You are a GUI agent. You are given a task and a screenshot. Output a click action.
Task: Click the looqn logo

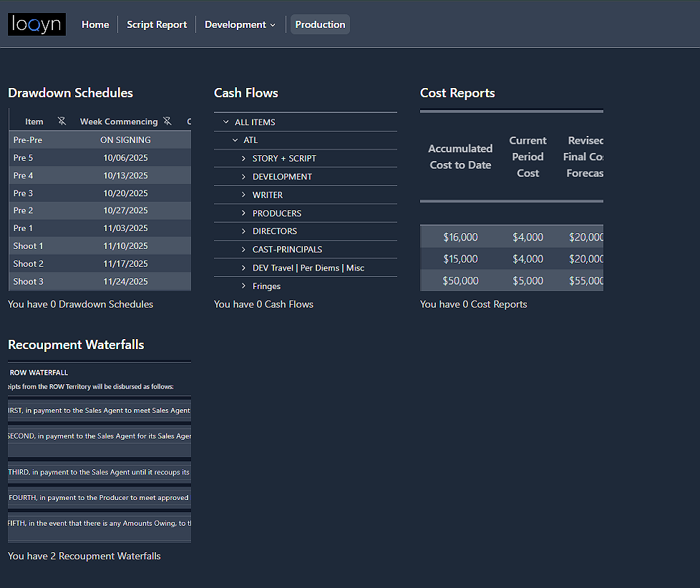(x=36, y=24)
